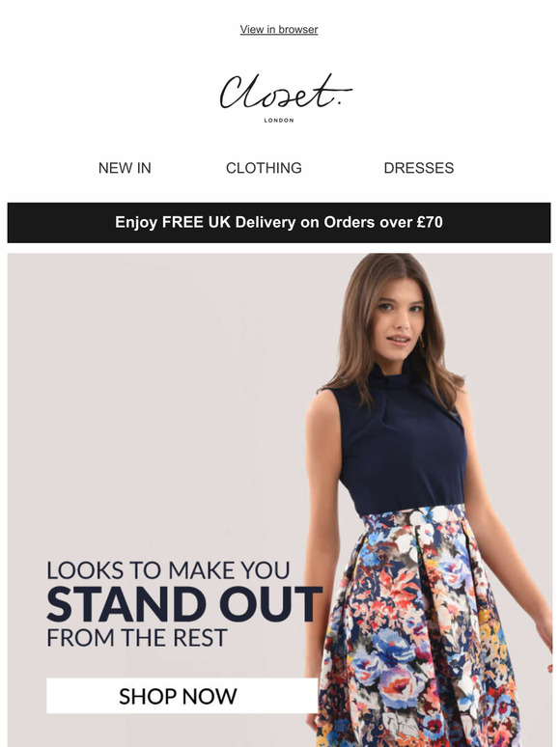Click the handwritten Closet script logo
The image size is (560, 747).
click(x=285, y=91)
